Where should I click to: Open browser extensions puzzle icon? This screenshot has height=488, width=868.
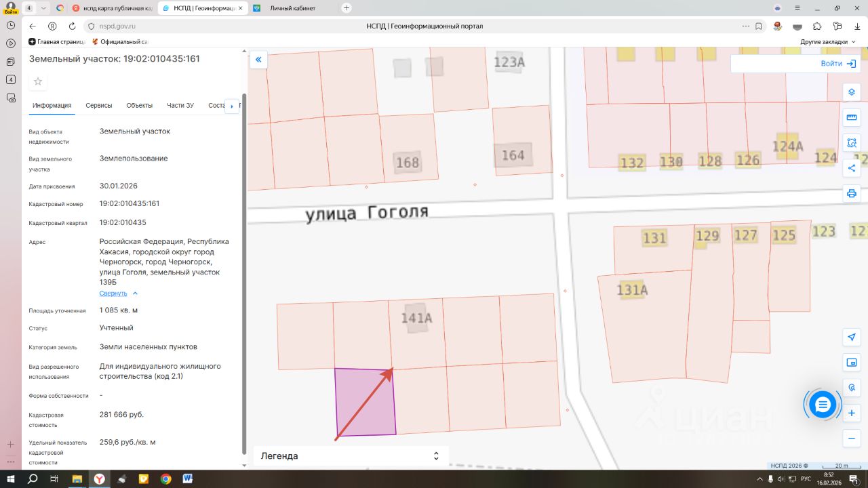click(817, 26)
